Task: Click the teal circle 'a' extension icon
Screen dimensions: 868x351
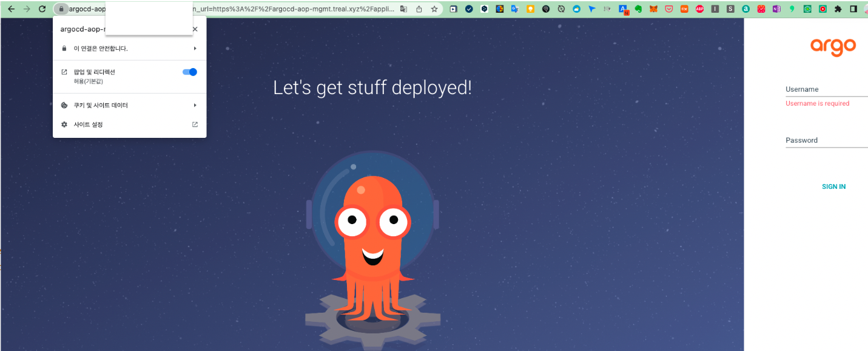Action: point(745,9)
